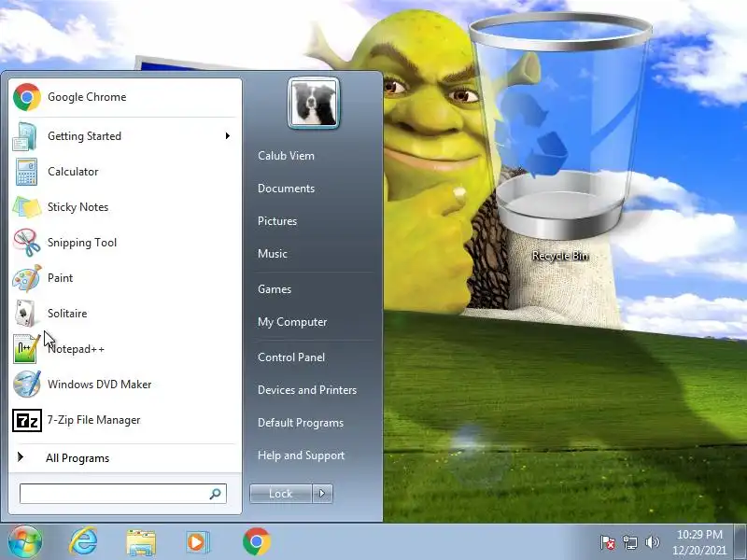Open the Paint palette icon
The image size is (747, 560).
[x=27, y=278]
